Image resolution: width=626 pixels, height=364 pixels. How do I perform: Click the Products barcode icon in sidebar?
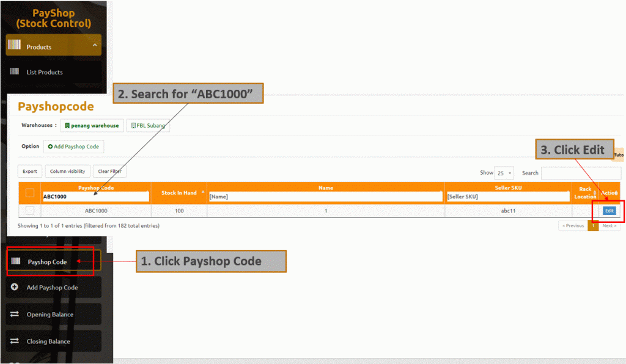click(x=15, y=45)
